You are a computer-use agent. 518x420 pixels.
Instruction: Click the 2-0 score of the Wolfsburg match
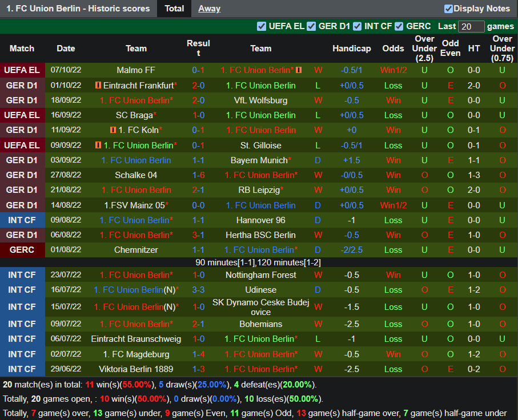tap(198, 100)
